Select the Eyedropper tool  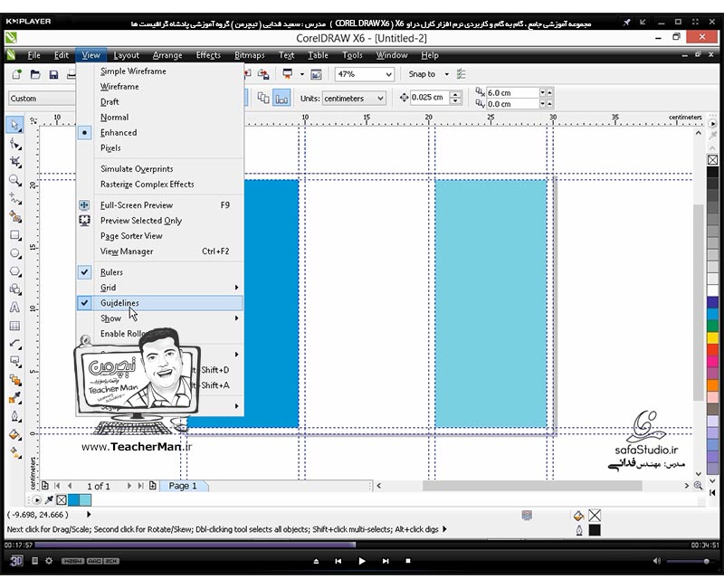tap(14, 398)
